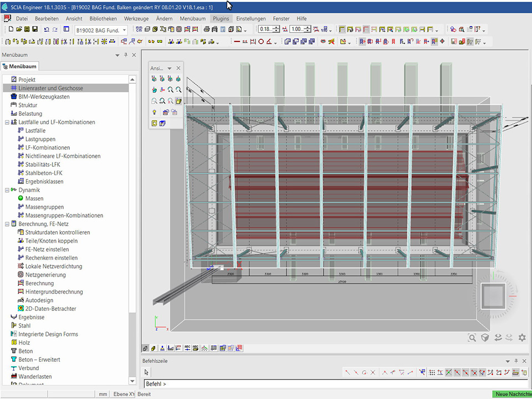Click the Open folder icon

click(19, 29)
